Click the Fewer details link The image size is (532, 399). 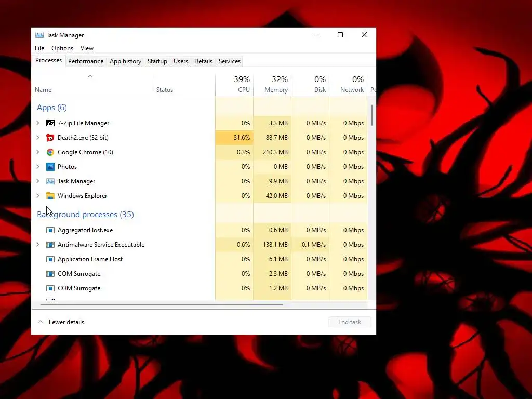tap(66, 322)
